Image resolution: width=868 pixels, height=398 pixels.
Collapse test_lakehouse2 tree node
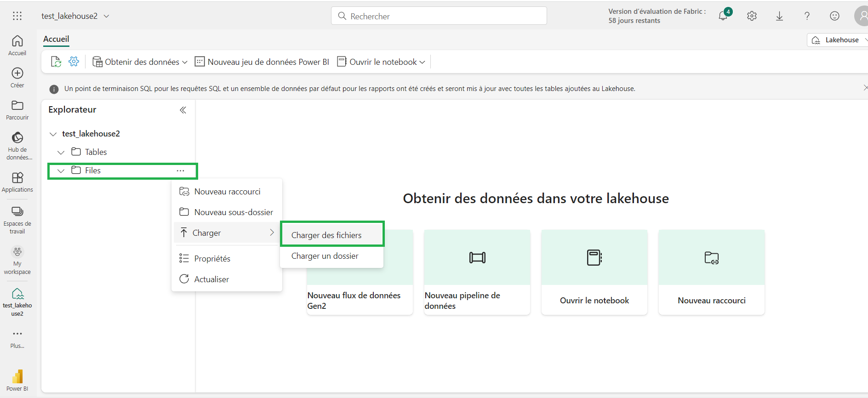point(53,134)
